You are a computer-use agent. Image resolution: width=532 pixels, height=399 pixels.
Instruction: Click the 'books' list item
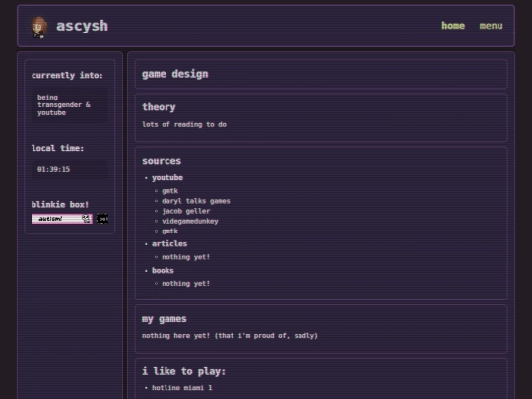[x=163, y=270]
